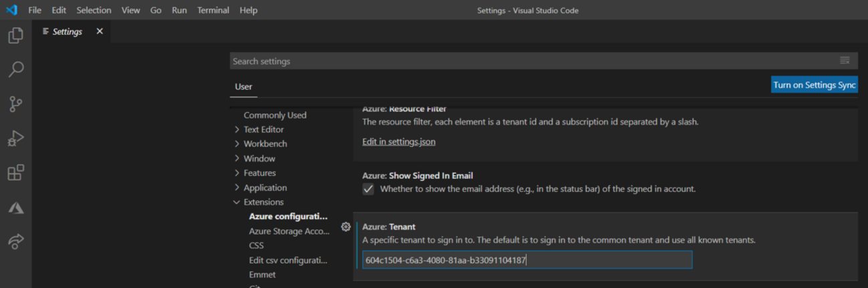
Task: Open the Source Control view
Action: pos(16,104)
